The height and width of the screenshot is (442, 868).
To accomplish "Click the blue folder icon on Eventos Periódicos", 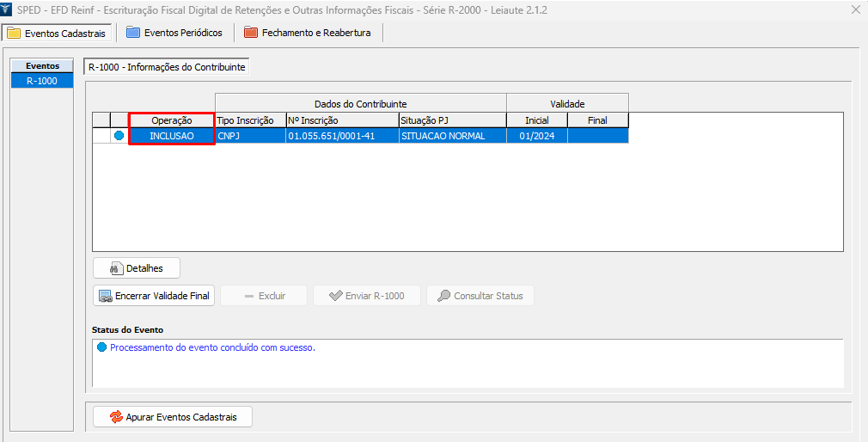I will (x=133, y=33).
